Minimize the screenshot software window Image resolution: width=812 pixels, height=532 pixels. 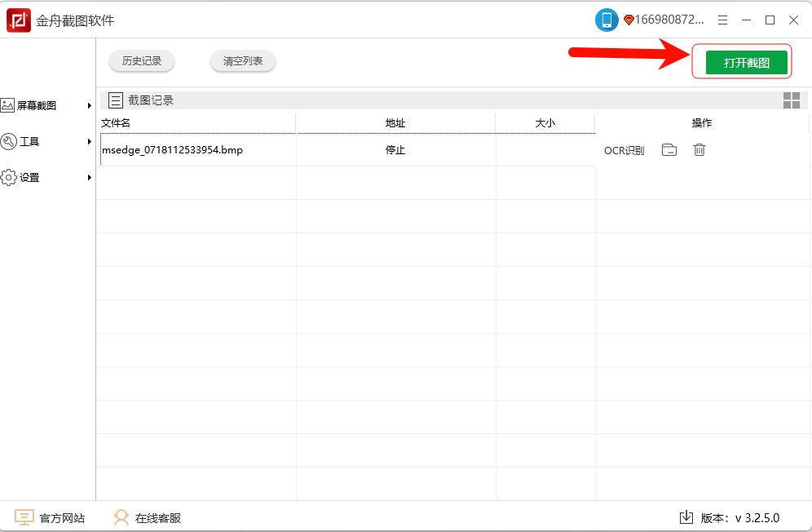746,20
